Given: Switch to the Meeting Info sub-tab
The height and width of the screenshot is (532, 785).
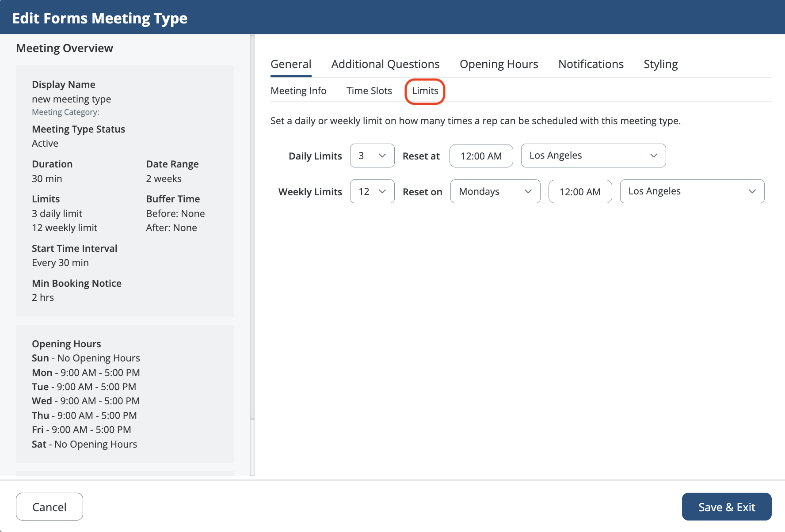Looking at the screenshot, I should click(x=298, y=91).
